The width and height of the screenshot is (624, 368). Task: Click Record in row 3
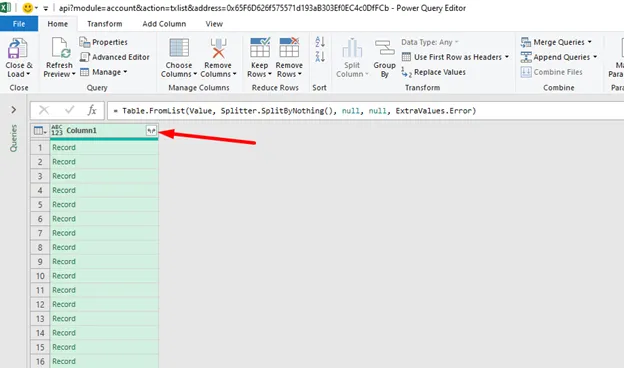click(x=64, y=176)
